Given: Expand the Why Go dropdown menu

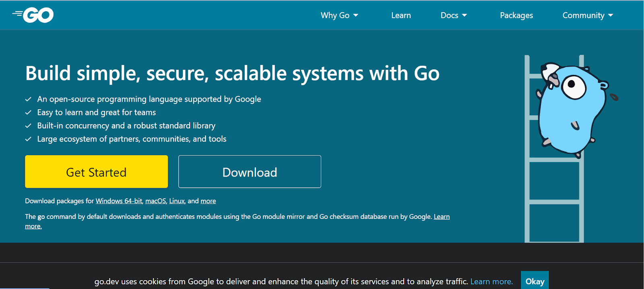Looking at the screenshot, I should tap(339, 15).
